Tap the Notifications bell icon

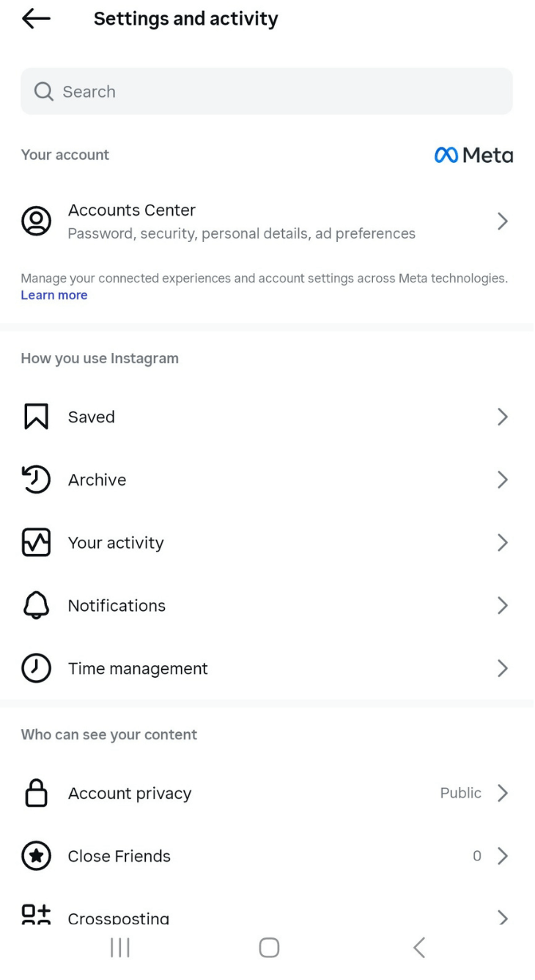[36, 606]
